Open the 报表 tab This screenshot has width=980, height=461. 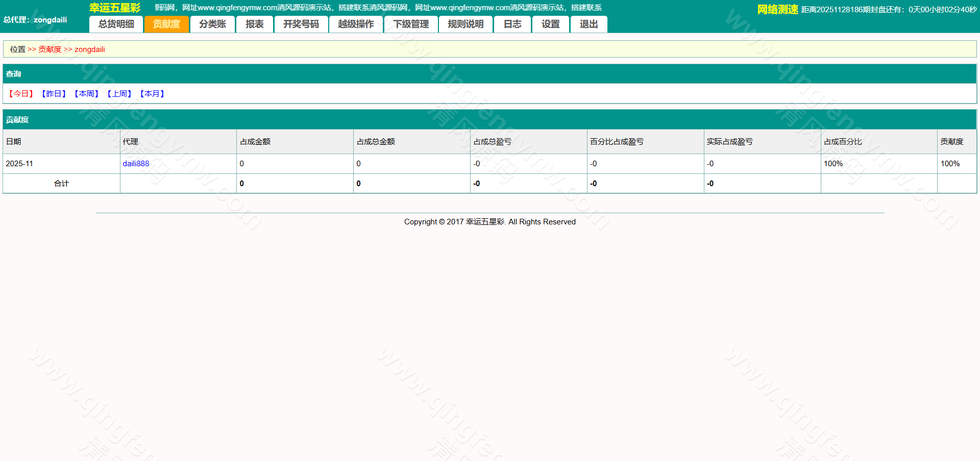click(254, 24)
